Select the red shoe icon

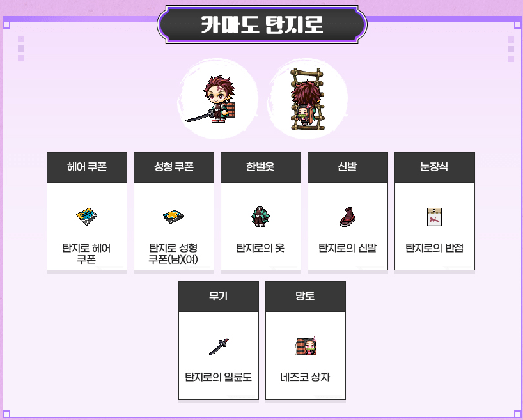[348, 217]
